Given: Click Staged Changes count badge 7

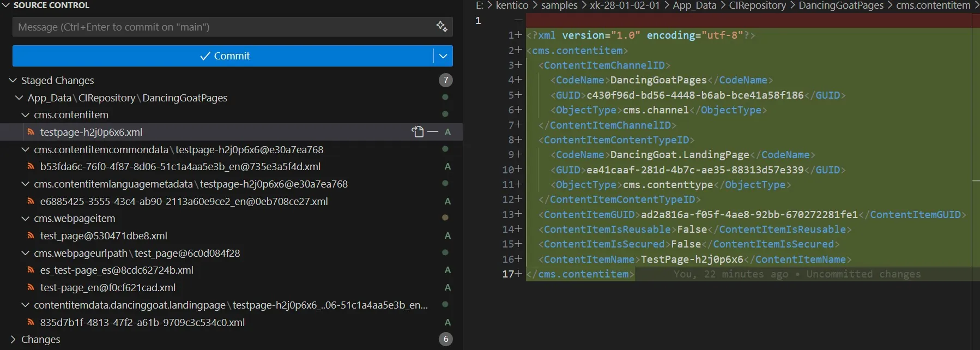Looking at the screenshot, I should [x=446, y=80].
